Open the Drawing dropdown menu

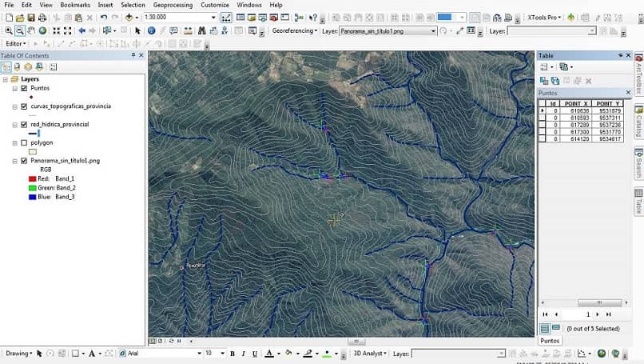point(18,354)
